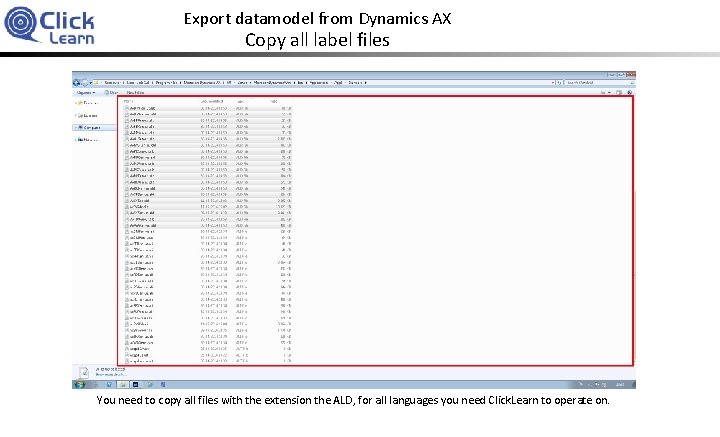Open the Organize menu
The height and width of the screenshot is (437, 720).
pos(86,93)
